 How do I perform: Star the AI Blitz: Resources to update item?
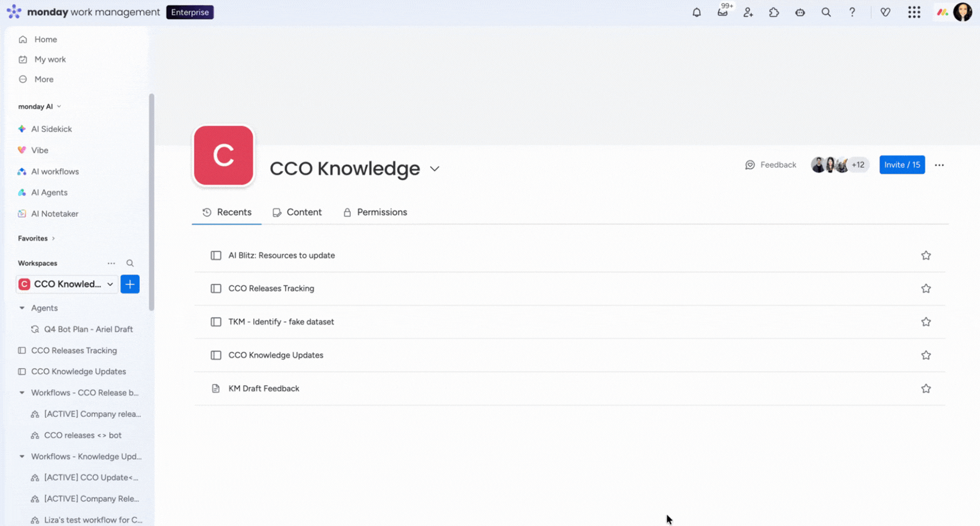[925, 255]
